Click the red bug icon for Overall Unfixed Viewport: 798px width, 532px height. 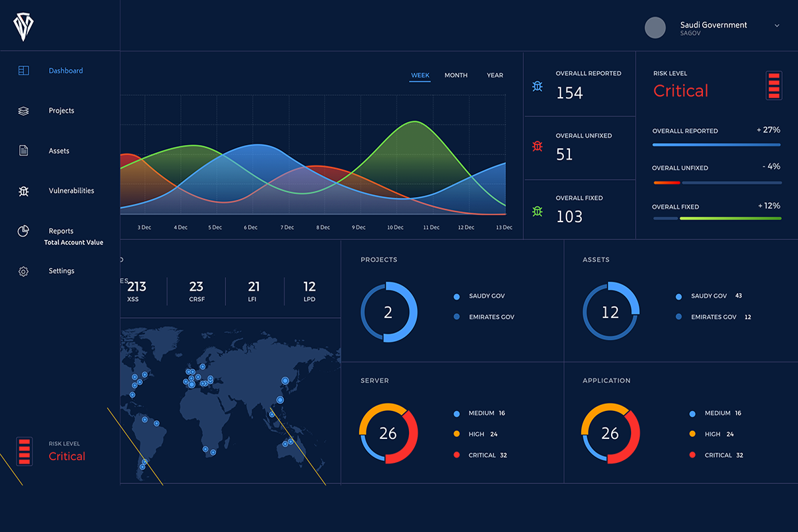pos(537,146)
